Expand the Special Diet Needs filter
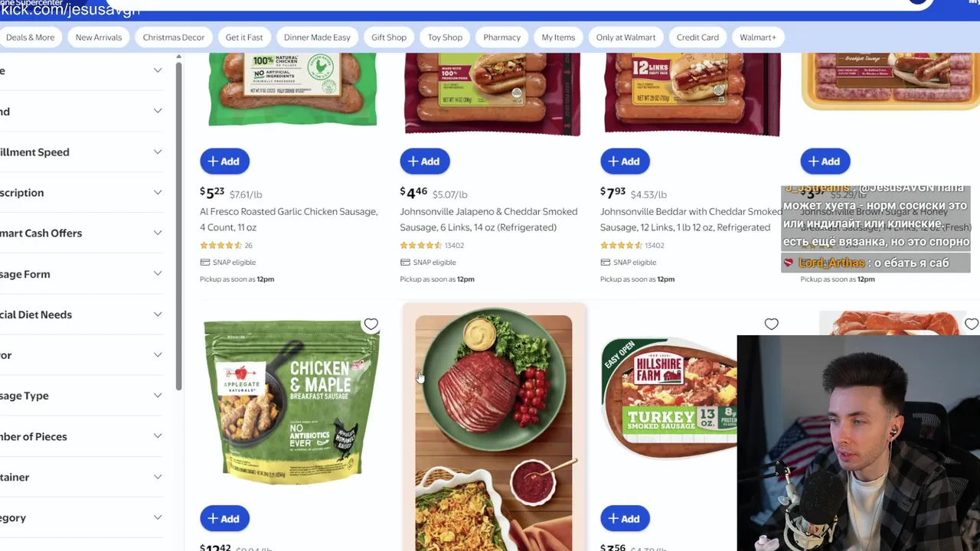Image resolution: width=980 pixels, height=551 pixels. [81, 314]
